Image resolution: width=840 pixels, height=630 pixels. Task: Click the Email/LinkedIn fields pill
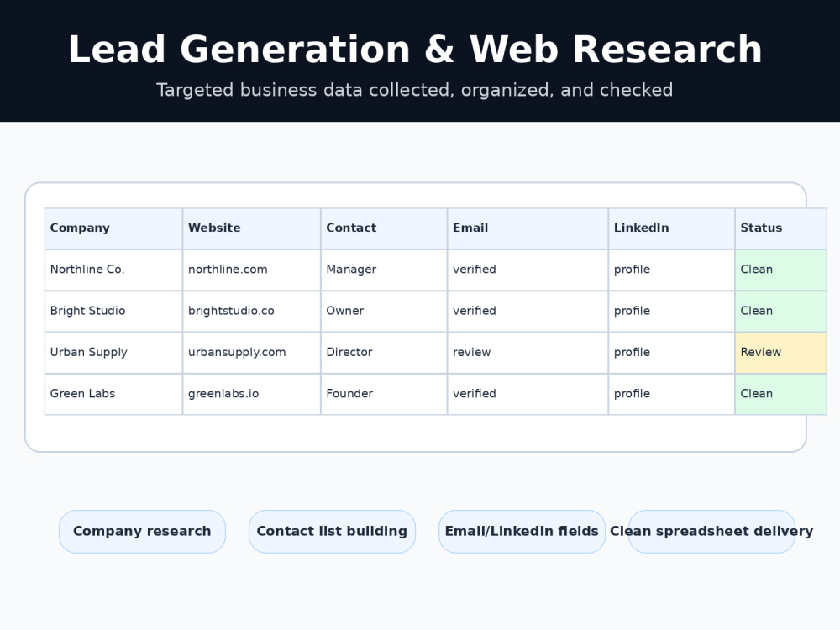click(x=522, y=532)
